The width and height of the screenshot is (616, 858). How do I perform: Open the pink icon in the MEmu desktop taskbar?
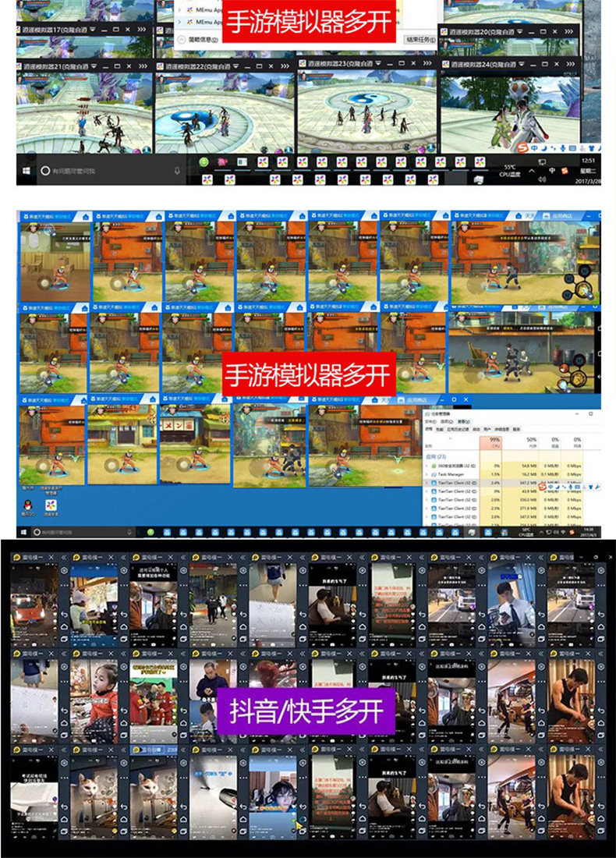pyautogui.click(x=223, y=162)
